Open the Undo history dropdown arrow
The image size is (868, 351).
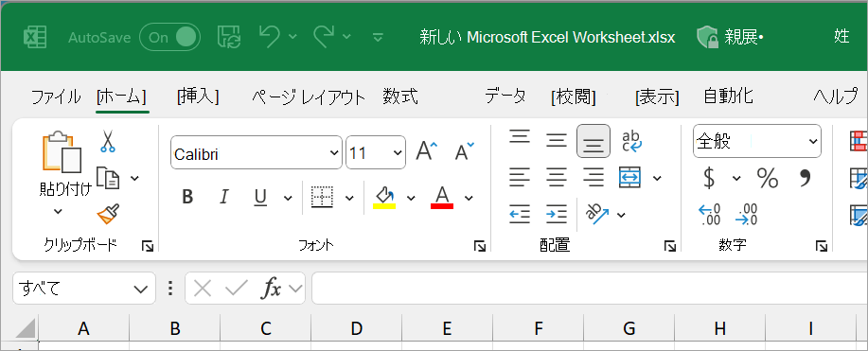click(292, 37)
